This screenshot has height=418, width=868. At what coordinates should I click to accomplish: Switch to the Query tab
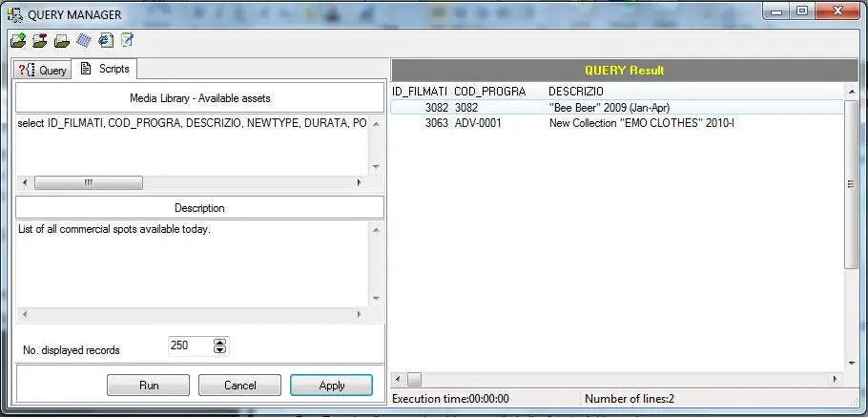pyautogui.click(x=44, y=71)
